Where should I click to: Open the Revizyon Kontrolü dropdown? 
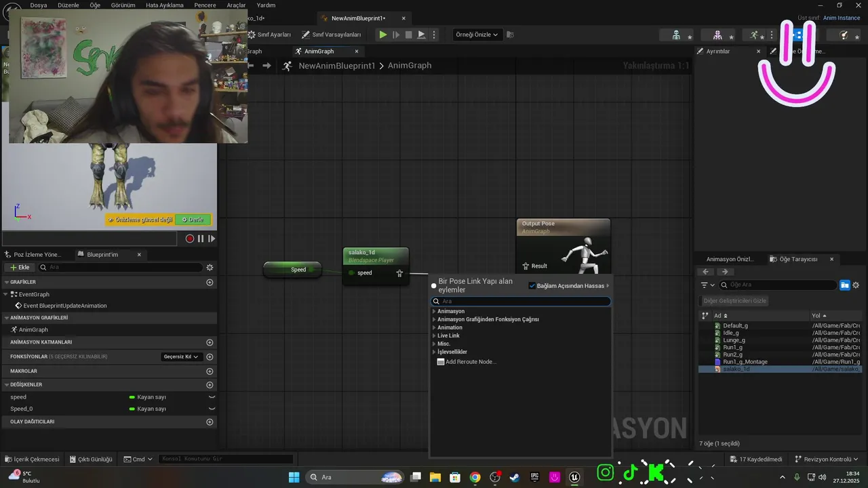[827, 460]
